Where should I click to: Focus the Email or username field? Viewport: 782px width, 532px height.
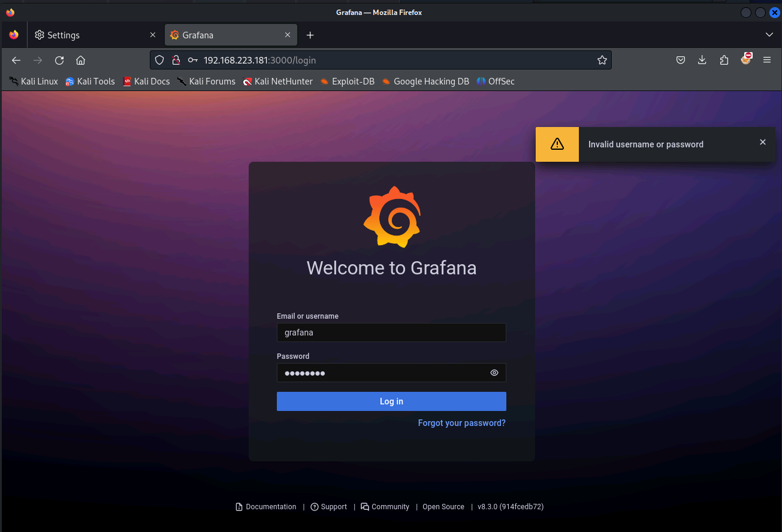coord(391,332)
